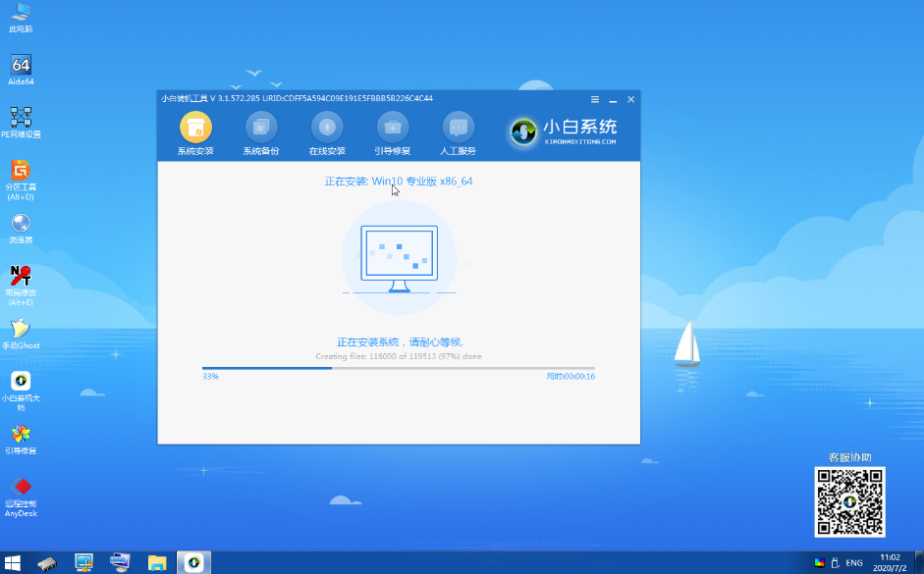Open the 在线安装 (Online Install) section
The height and width of the screenshot is (574, 924).
tap(326, 132)
